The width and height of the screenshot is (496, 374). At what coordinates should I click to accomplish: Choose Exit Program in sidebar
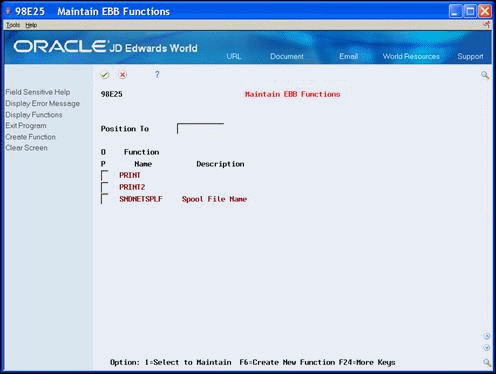[26, 126]
